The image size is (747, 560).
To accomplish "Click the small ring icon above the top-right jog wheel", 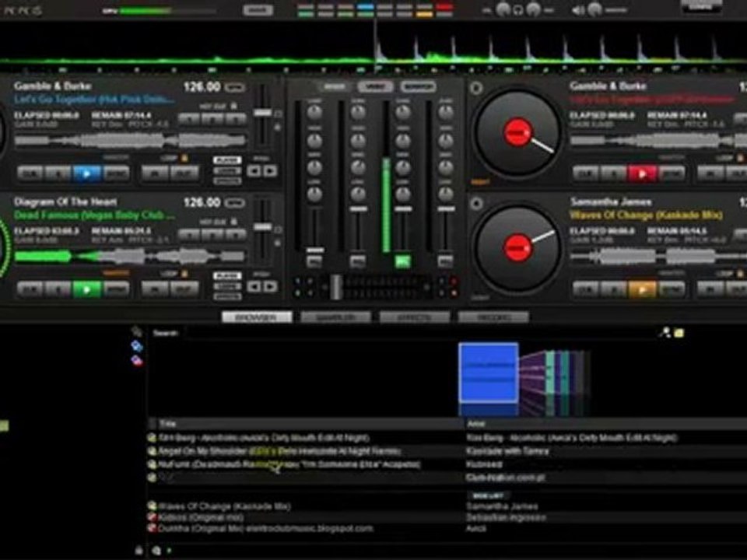I will click(476, 88).
